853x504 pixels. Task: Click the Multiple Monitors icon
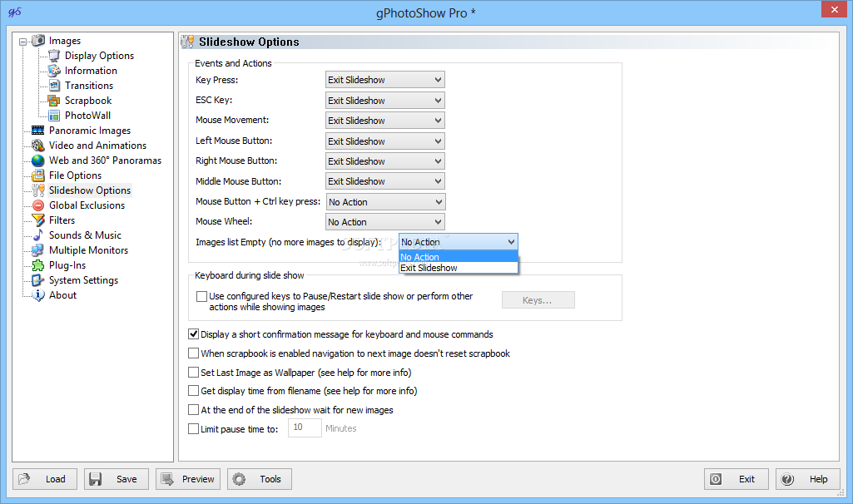[x=38, y=250]
